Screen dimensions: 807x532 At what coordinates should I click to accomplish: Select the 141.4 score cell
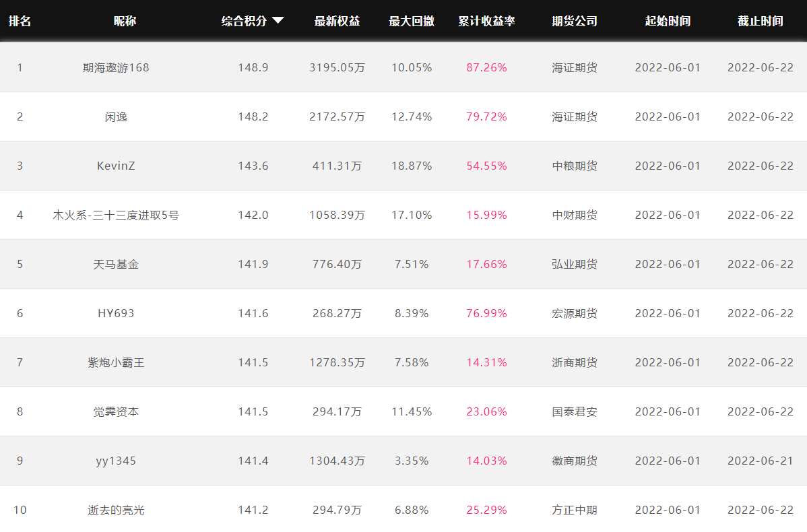tap(253, 461)
